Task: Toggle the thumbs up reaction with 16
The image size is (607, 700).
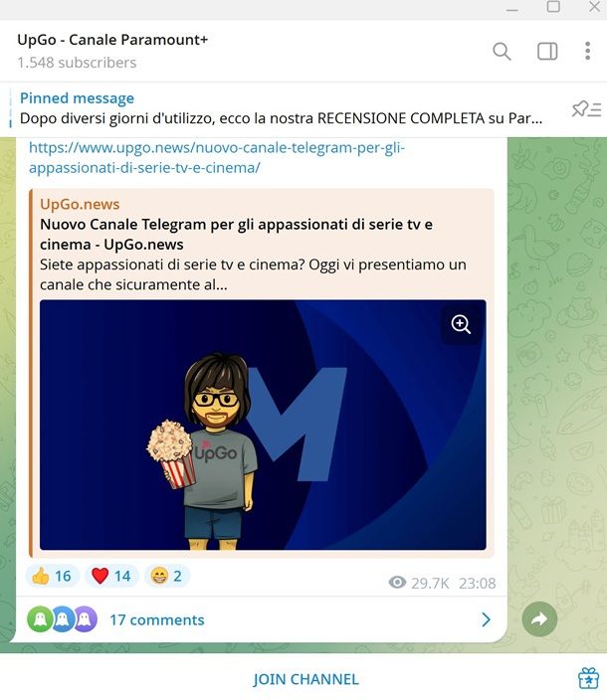Action: click(x=52, y=576)
